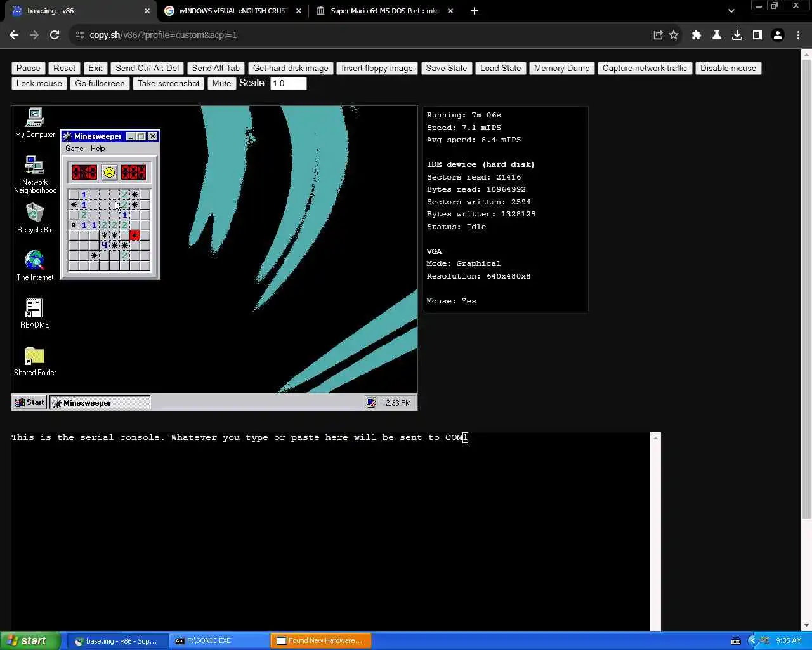Click Insert floppy image
Viewport: 812px width, 650px height.
(x=377, y=68)
